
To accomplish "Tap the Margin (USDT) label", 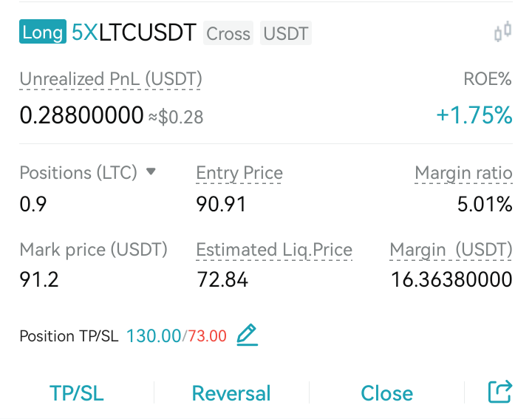I will click(x=451, y=251).
